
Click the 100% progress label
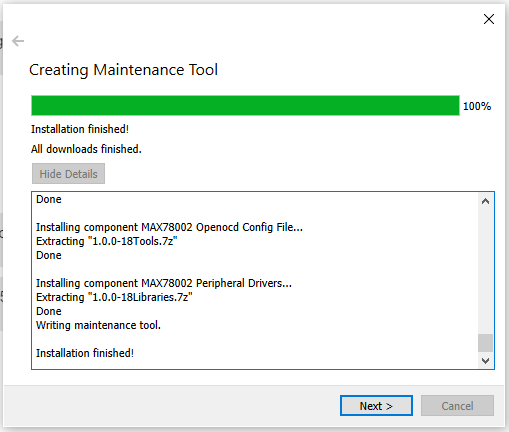click(x=477, y=106)
